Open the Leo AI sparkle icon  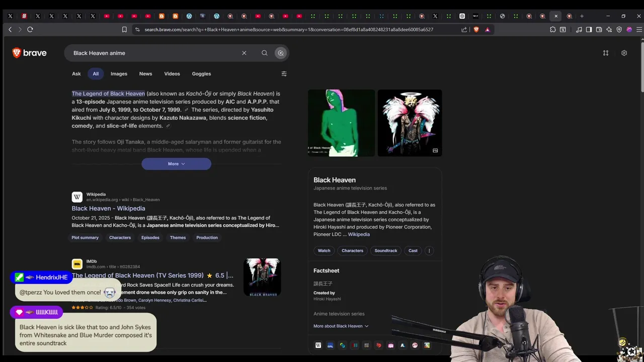pos(609,30)
